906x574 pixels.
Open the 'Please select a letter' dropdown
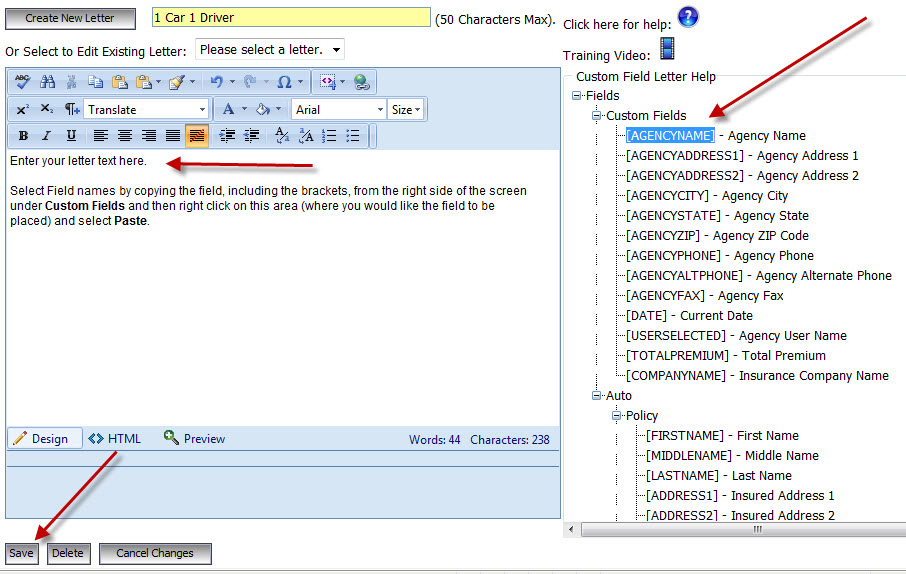[270, 49]
